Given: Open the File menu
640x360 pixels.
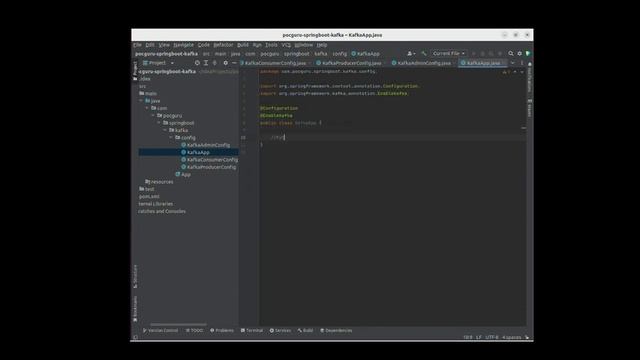Looking at the screenshot, I should [137, 45].
